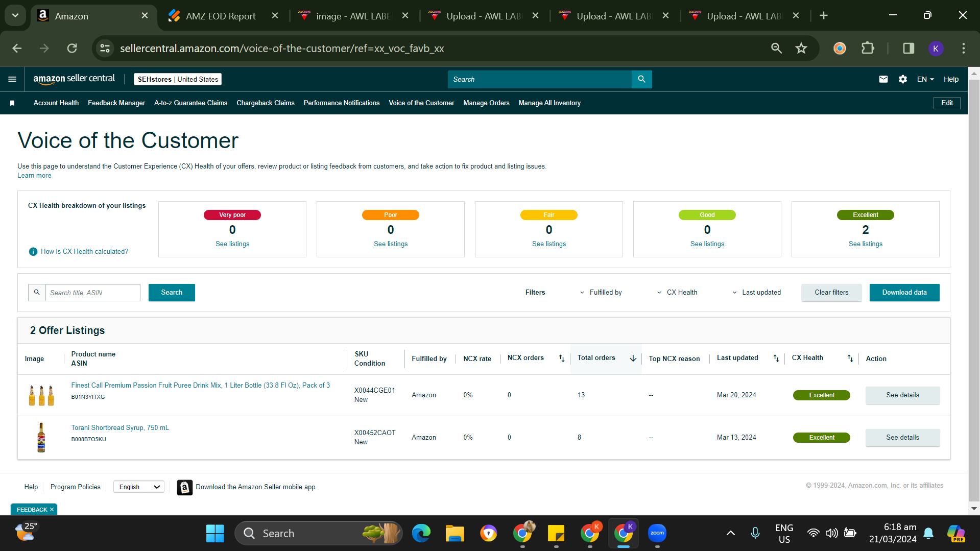The image size is (980, 551).
Task: Open the Torani Shortbread Syrup product link
Action: [x=120, y=428]
